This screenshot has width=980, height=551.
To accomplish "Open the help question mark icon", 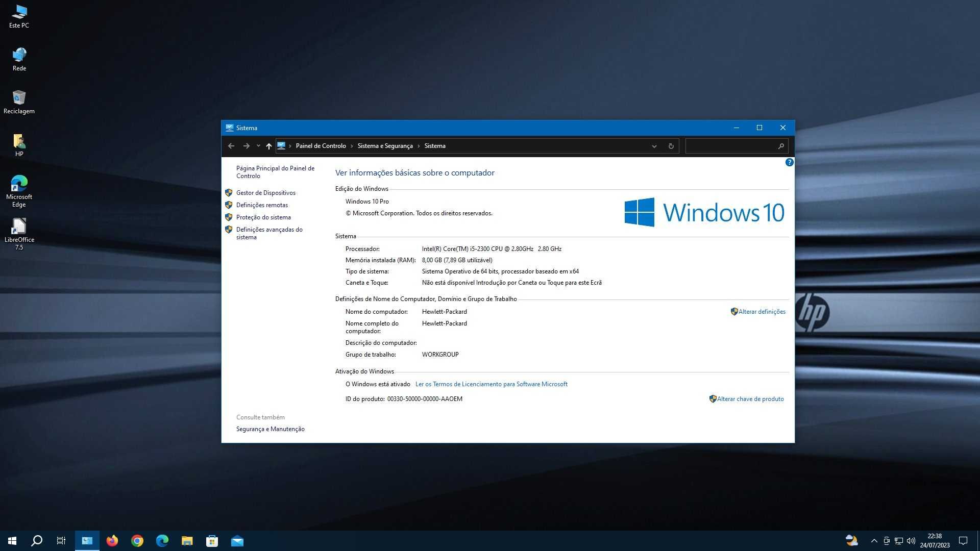I will click(x=789, y=162).
